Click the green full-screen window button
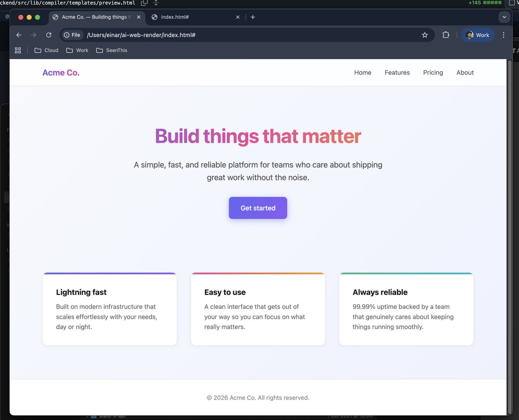The image size is (519, 420). pos(38,17)
